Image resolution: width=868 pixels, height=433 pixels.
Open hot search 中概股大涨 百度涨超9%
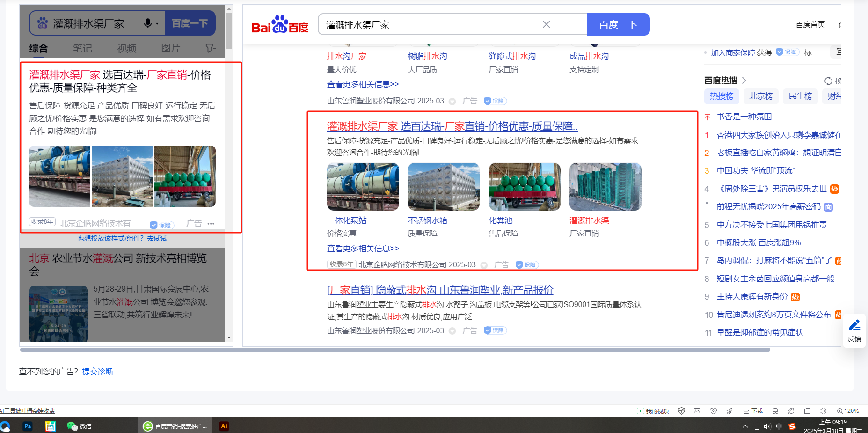(759, 242)
